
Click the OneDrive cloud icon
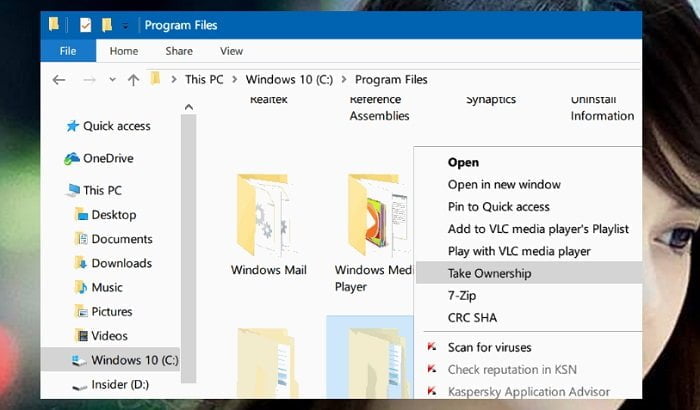[71, 158]
